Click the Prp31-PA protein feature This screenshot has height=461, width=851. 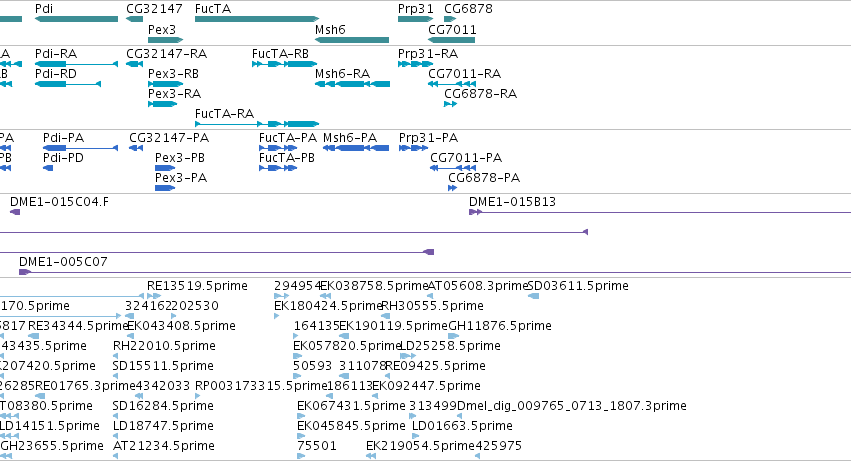414,148
